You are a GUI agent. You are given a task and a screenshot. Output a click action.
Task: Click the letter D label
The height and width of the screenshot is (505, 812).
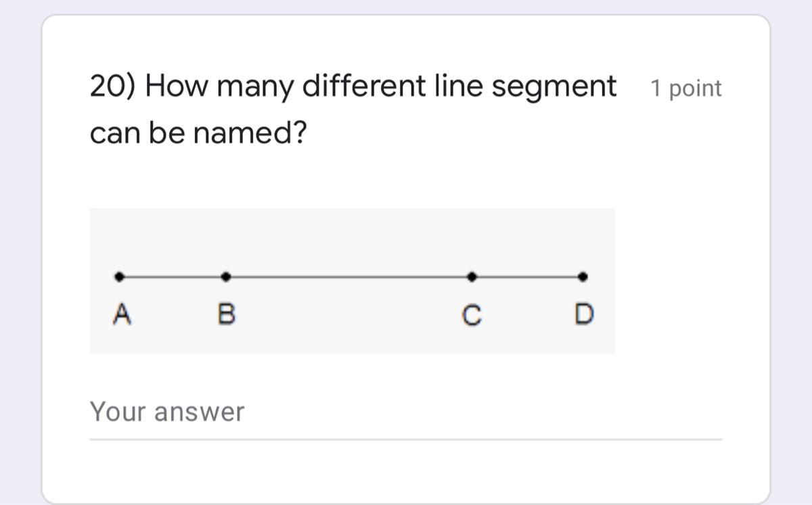[583, 314]
